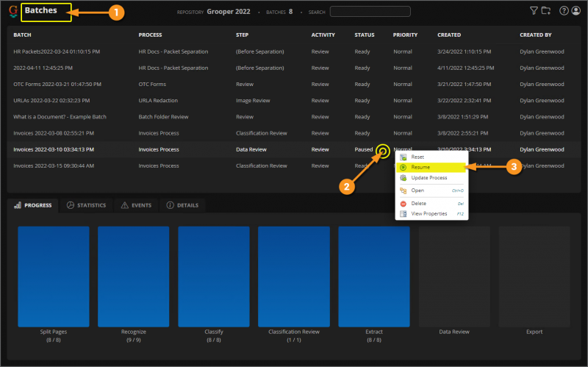
Task: Click Update Process in context menu
Action: 429,178
